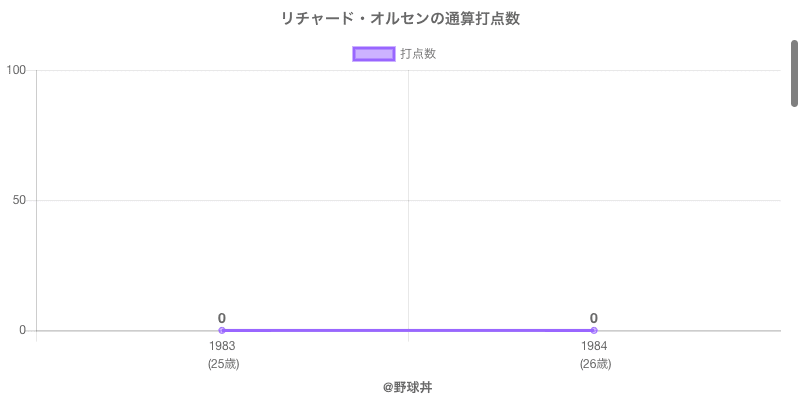Image resolution: width=800 pixels, height=400 pixels.
Task: Click the chart title リチャード・オルセンの通算打点数
Action: [400, 19]
